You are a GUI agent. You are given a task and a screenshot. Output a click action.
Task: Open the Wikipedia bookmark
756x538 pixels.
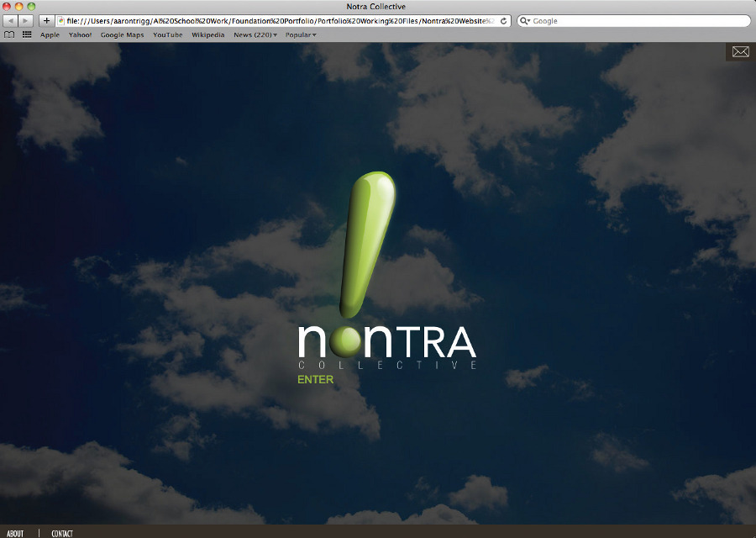[207, 34]
